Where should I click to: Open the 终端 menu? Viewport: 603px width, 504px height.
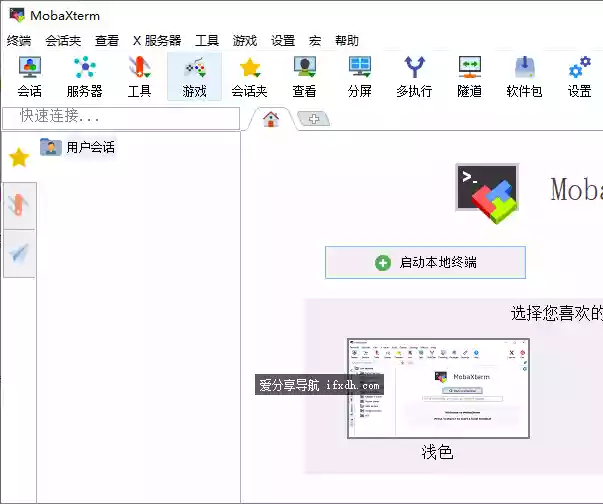[19, 40]
